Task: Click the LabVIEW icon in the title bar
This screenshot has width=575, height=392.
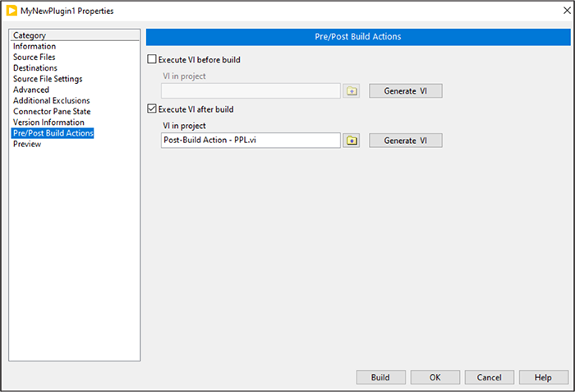Action: point(11,11)
